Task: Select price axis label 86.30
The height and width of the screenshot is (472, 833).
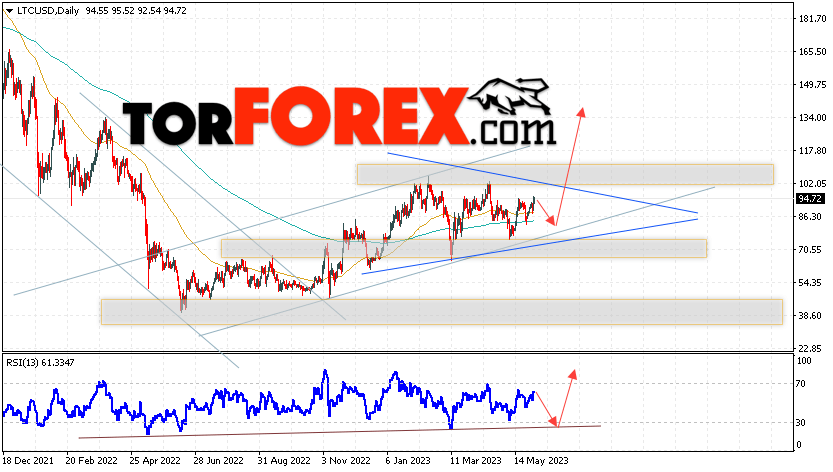Action: pyautogui.click(x=810, y=217)
